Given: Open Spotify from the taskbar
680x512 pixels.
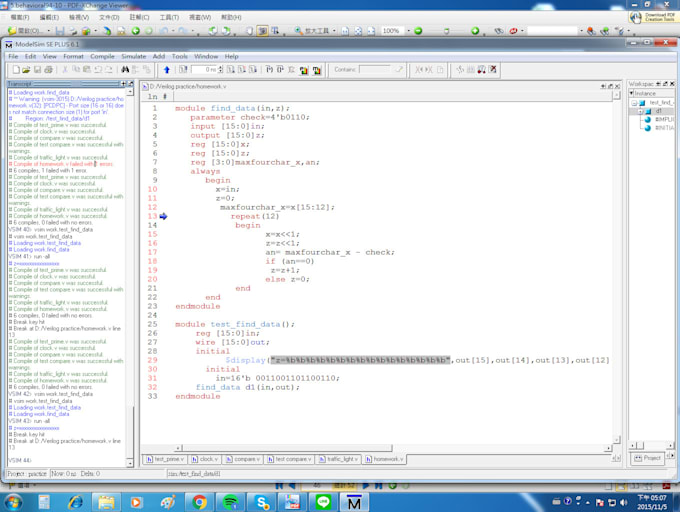Looking at the screenshot, I should pyautogui.click(x=230, y=501).
